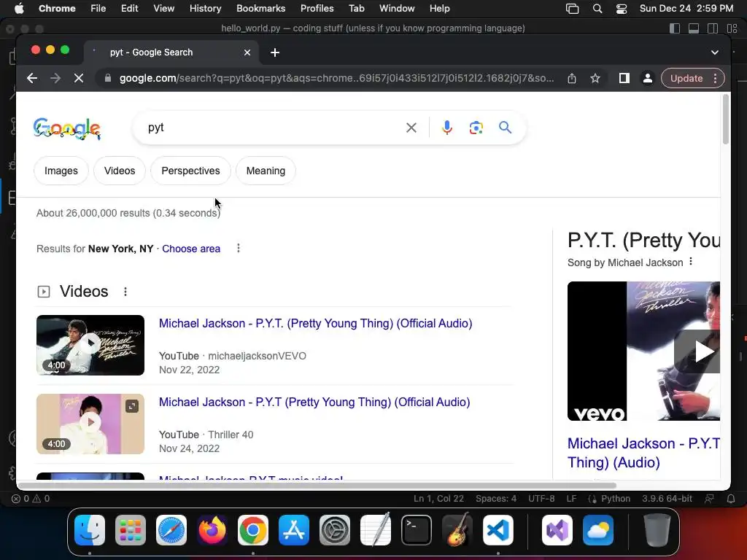Start voice search with microphone icon
The image size is (747, 560).
click(x=447, y=128)
